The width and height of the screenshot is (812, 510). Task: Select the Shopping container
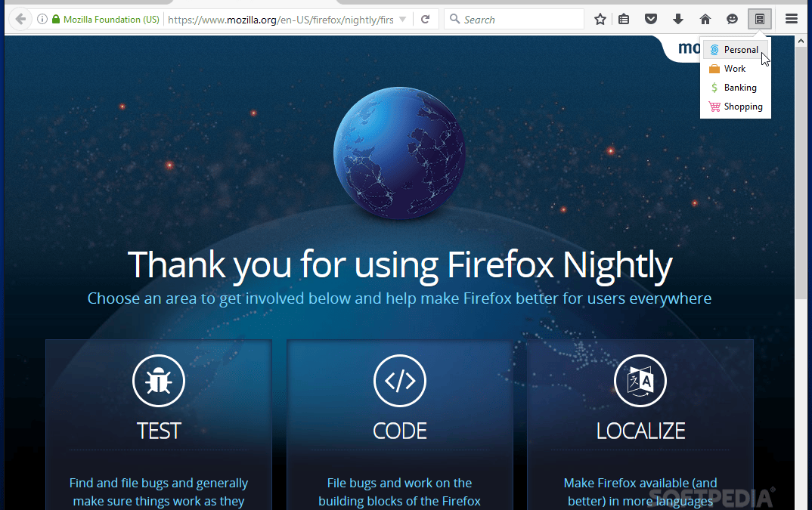[736, 107]
